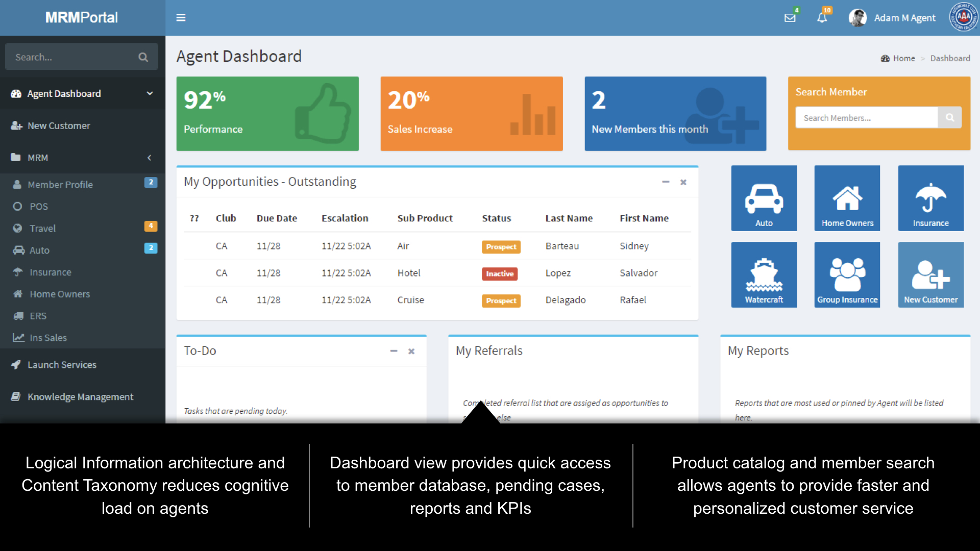
Task: Open the Adam M Agent user menu
Action: [892, 18]
